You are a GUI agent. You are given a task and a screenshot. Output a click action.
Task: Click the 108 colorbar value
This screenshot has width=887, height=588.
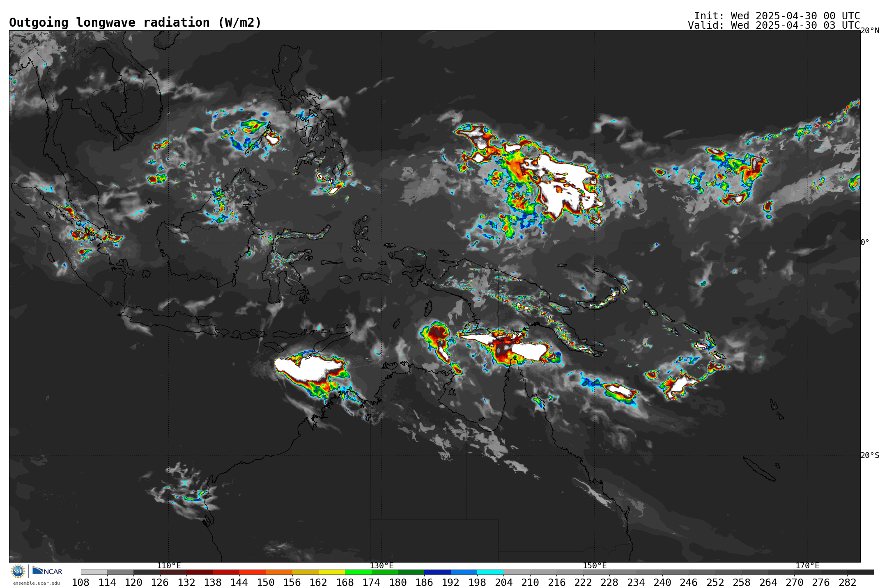(x=80, y=582)
